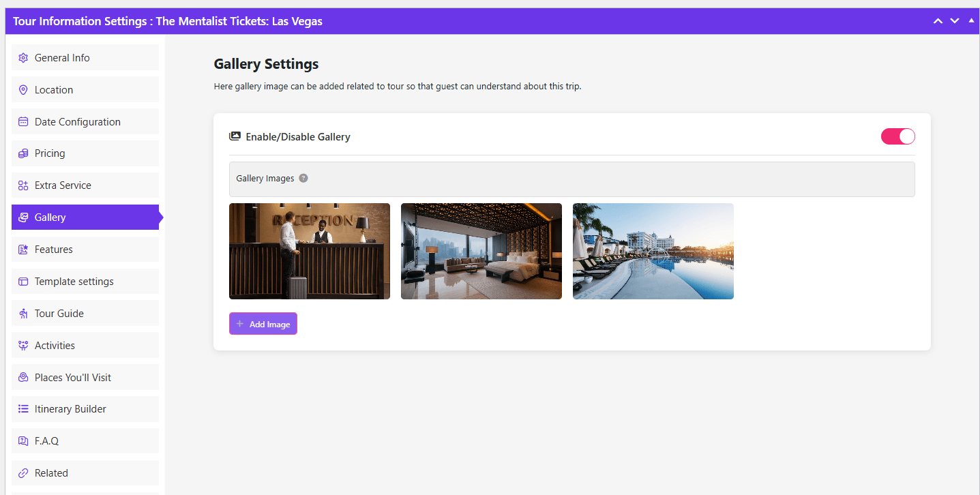The image size is (980, 495).
Task: Click the General Info gear icon
Action: [23, 58]
